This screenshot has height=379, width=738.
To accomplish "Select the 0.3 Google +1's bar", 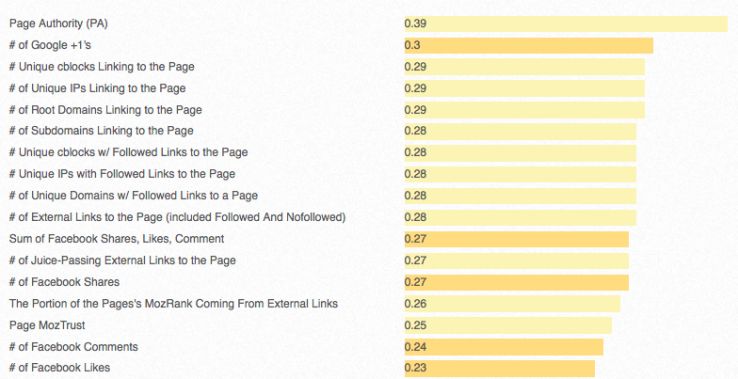I will 529,46.
